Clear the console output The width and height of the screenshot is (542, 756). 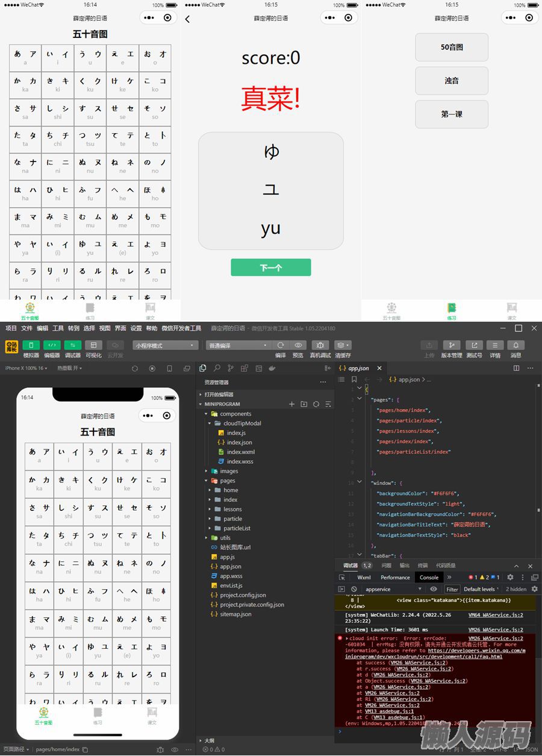pyautogui.click(x=354, y=589)
